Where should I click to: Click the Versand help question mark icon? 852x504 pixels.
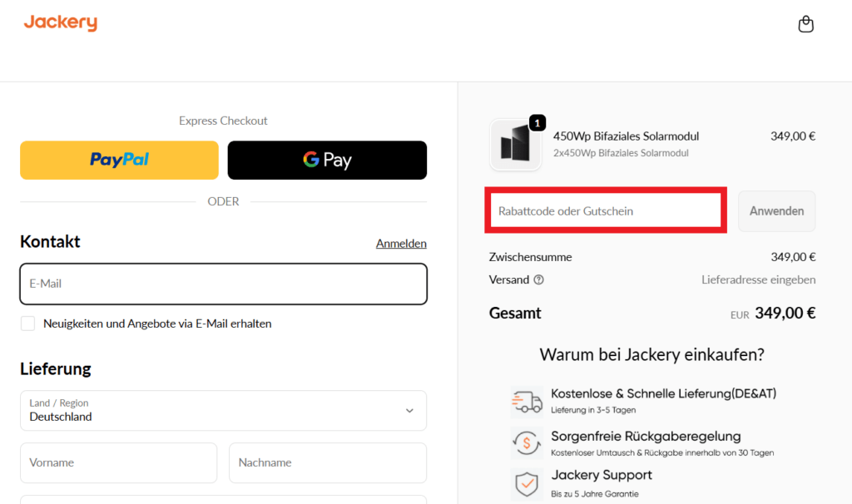click(541, 280)
